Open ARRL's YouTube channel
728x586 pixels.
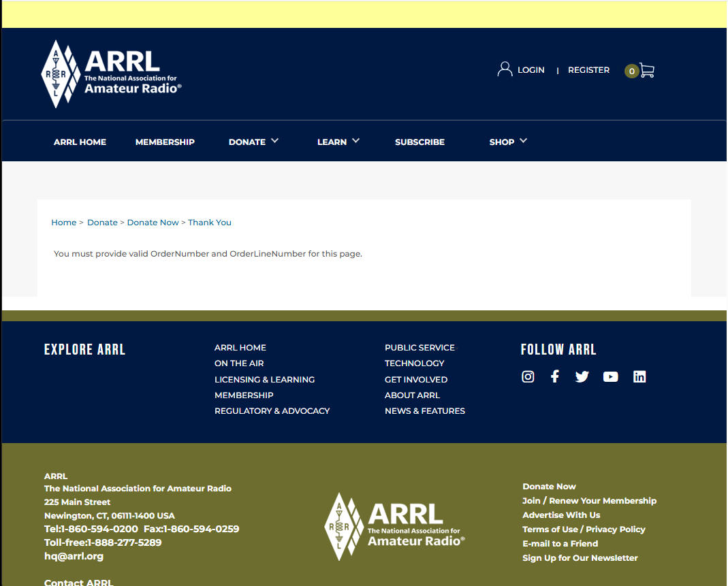[x=611, y=376]
